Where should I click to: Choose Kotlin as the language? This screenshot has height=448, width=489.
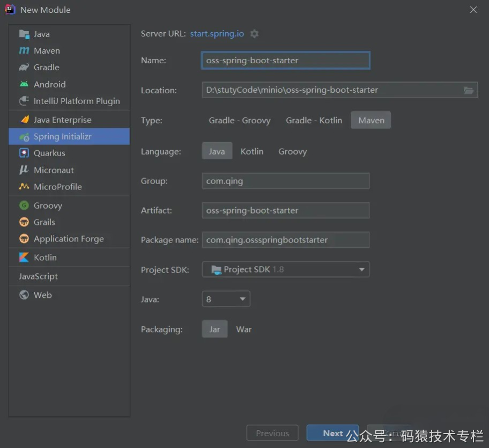click(x=252, y=151)
